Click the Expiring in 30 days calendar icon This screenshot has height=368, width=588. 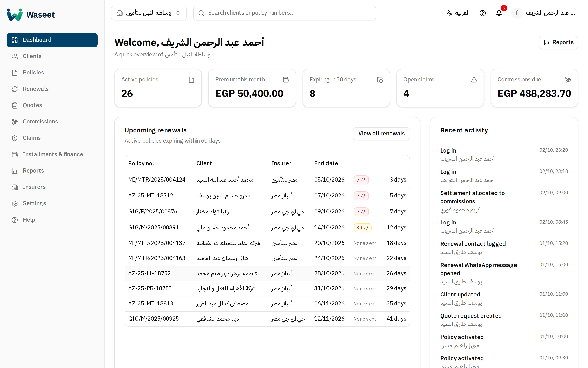(380, 80)
